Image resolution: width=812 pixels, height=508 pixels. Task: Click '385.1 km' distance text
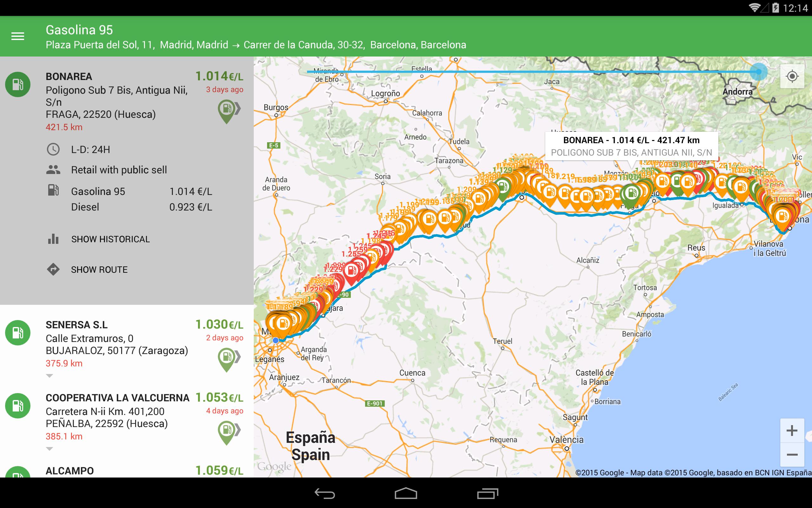64,437
